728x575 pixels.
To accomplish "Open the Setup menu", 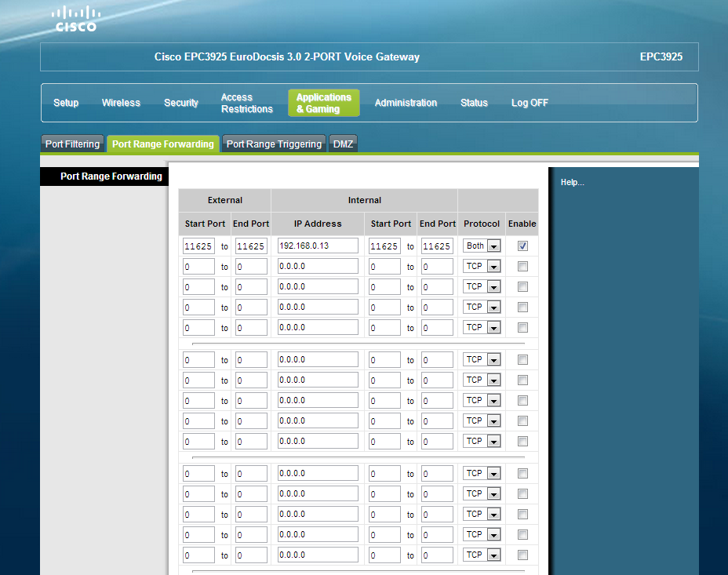I will (66, 103).
